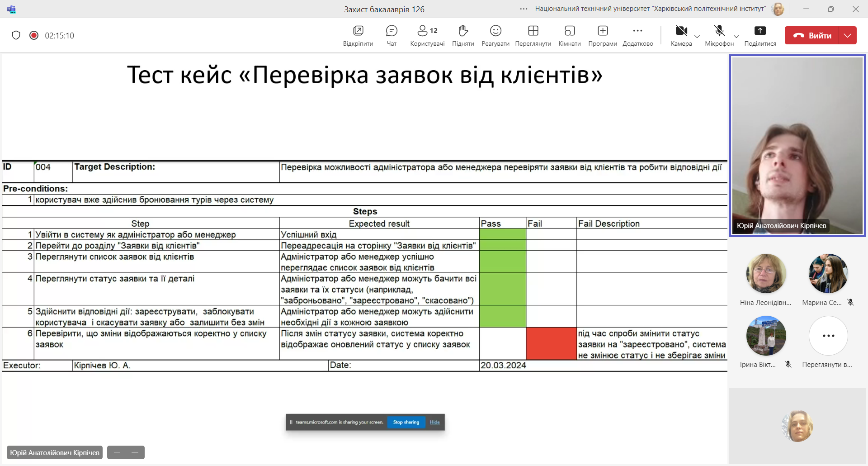Expand camera options dropdown arrow

[697, 36]
